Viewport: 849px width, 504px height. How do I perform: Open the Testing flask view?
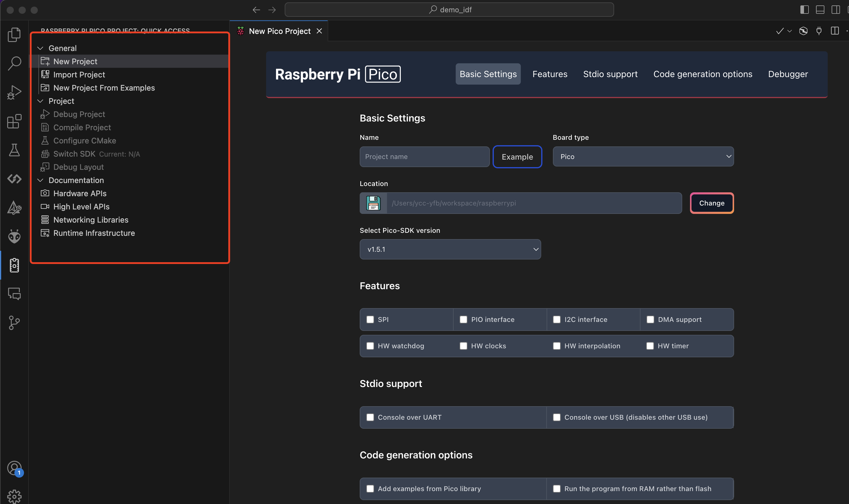coord(14,150)
